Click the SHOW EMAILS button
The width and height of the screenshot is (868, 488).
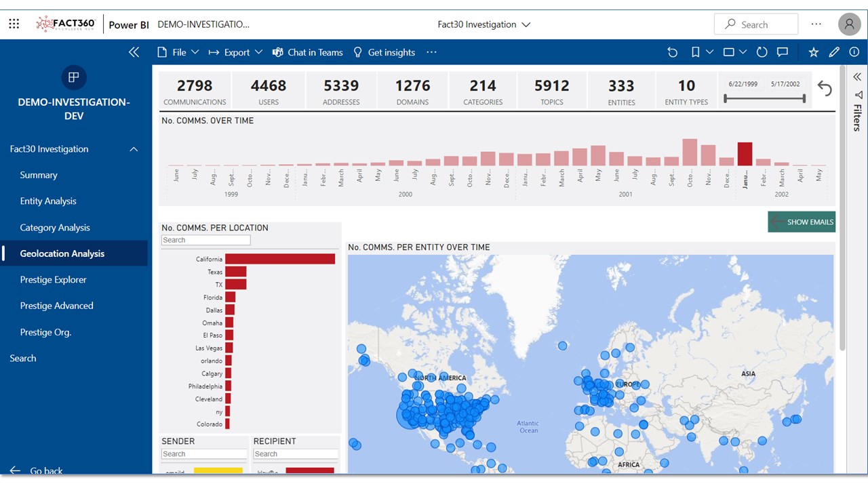802,222
